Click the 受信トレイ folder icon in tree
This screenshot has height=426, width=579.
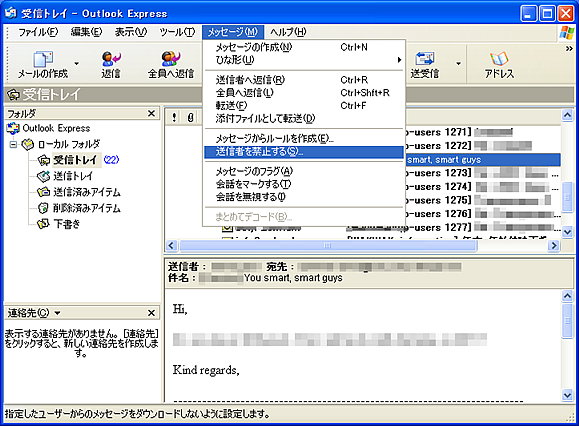[x=43, y=160]
